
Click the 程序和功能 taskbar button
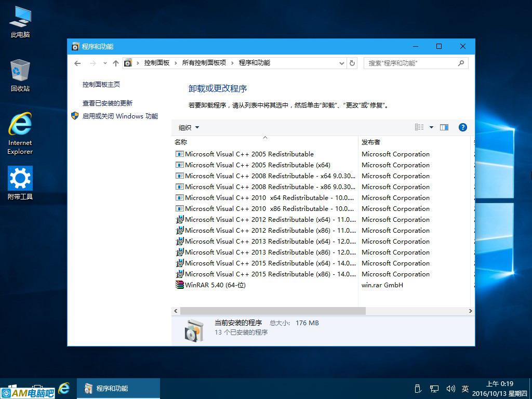click(x=118, y=389)
